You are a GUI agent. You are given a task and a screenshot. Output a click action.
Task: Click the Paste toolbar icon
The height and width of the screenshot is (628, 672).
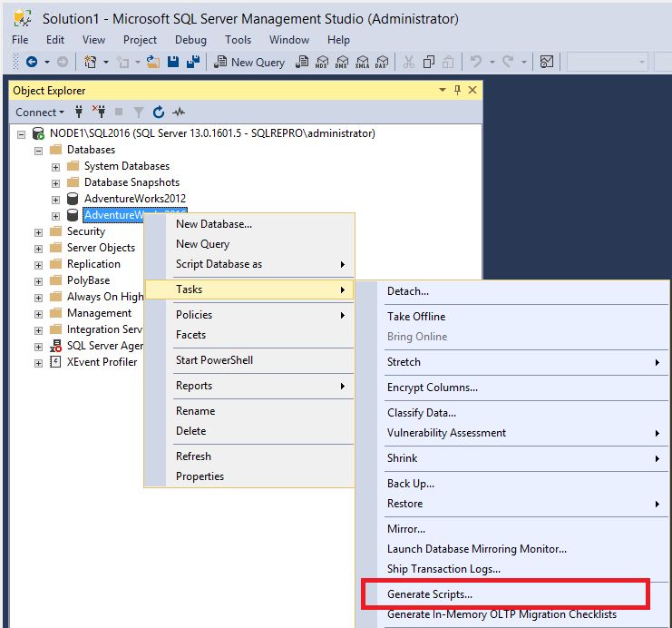click(x=448, y=63)
